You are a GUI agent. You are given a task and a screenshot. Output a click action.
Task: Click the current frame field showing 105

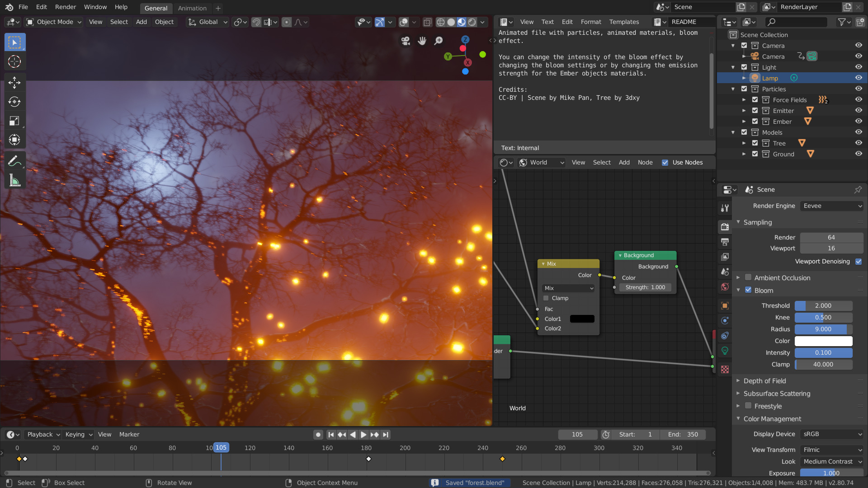[577, 434]
